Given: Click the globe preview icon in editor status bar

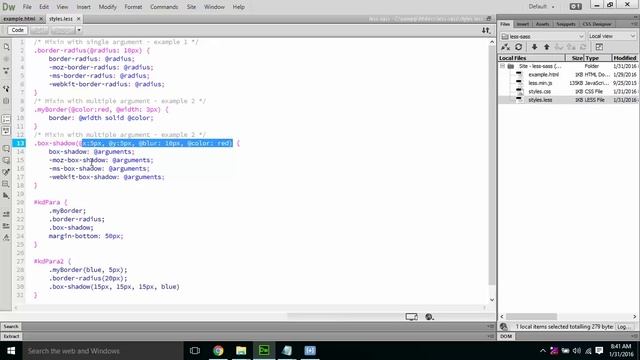Looking at the screenshot, I should coord(429,317).
